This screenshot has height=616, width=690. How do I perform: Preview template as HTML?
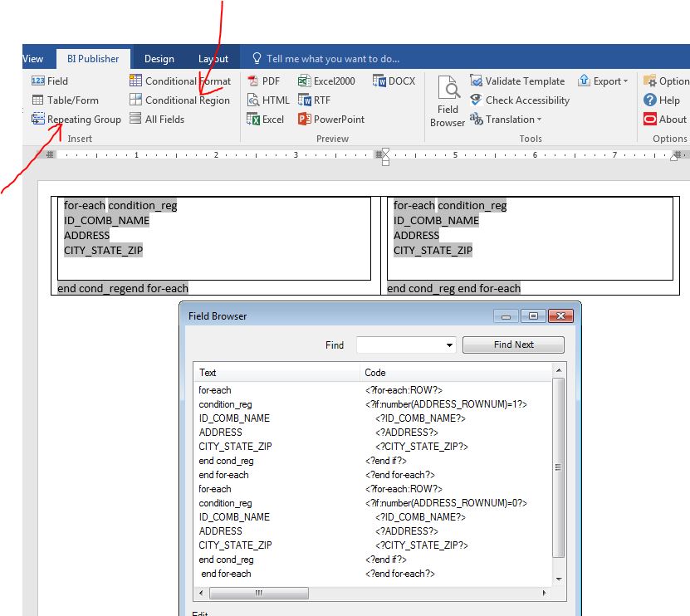268,100
